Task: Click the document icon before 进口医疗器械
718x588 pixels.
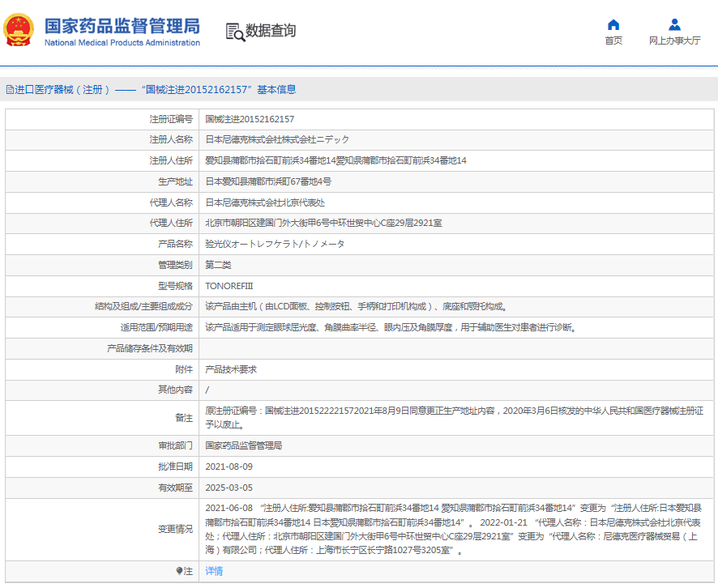Action: [x=10, y=90]
